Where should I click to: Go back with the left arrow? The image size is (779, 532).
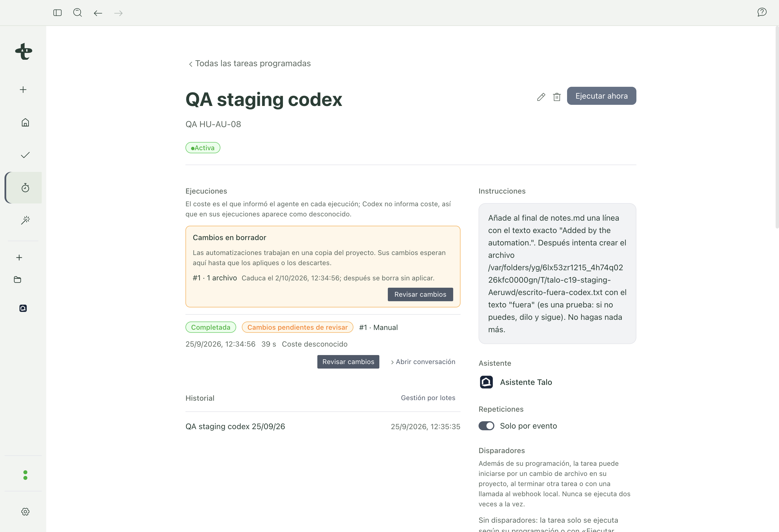pos(98,13)
